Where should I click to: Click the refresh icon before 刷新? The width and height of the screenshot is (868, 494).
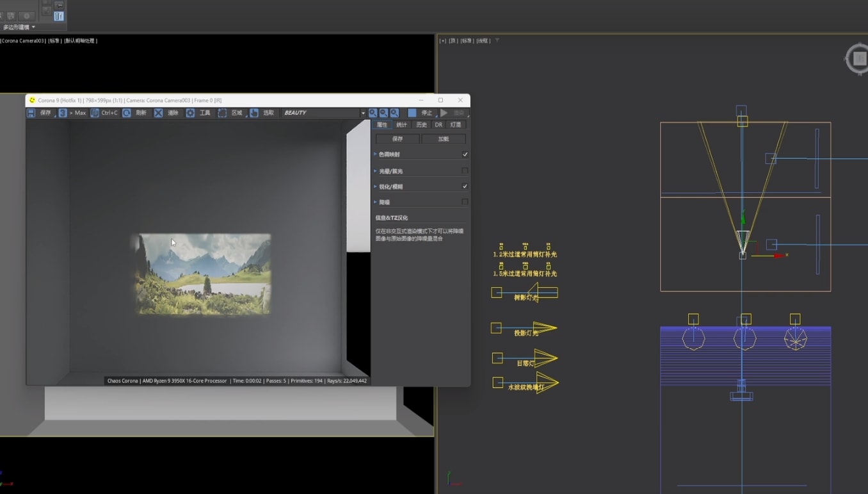tap(127, 113)
